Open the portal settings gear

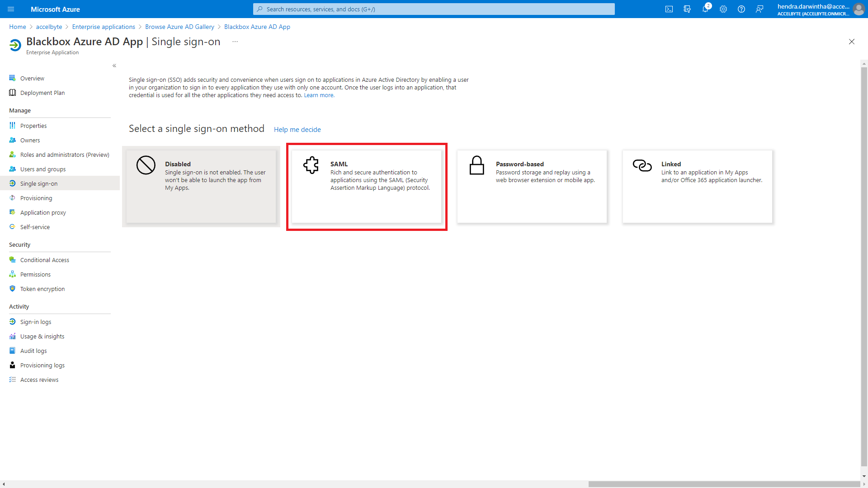click(x=723, y=9)
